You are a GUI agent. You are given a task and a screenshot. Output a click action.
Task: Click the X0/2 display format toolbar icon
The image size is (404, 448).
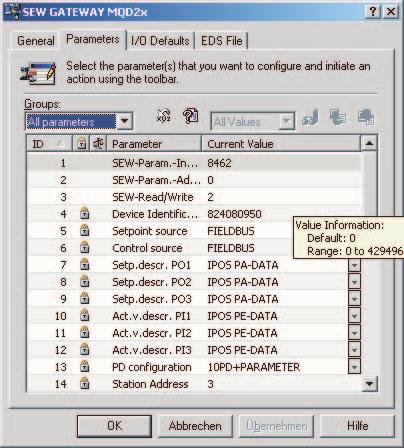click(164, 116)
